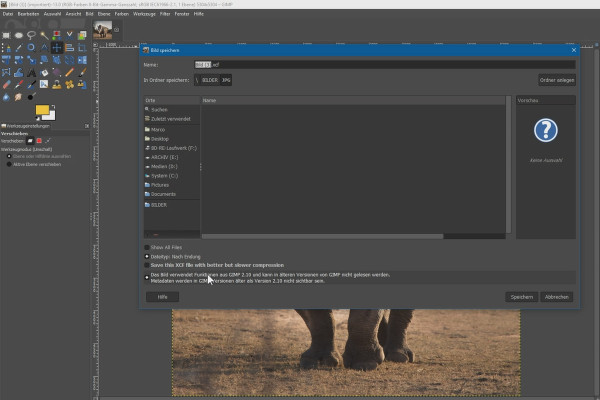The image size is (600, 400).
Task: Select the Rotate tool
Action: click(x=19, y=60)
